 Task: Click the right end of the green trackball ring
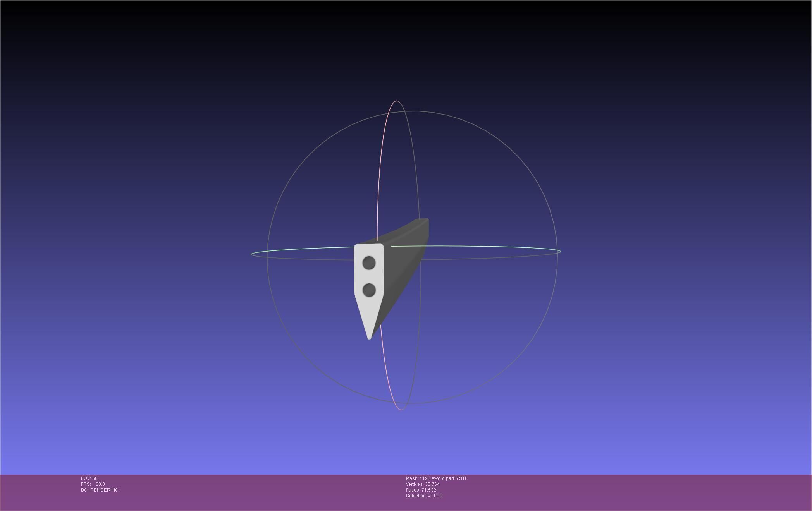click(x=560, y=252)
